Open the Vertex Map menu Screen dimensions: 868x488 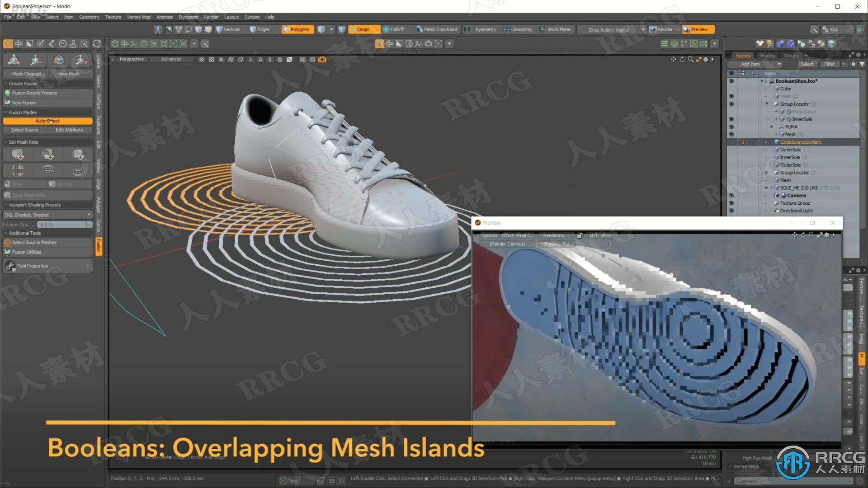[x=139, y=17]
